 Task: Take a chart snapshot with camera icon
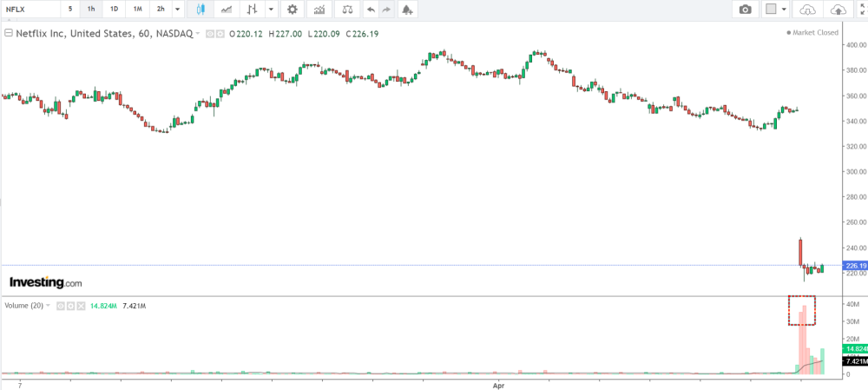tap(746, 10)
